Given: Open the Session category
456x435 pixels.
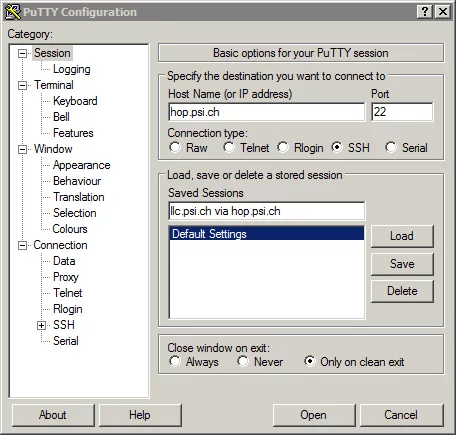Looking at the screenshot, I should click(52, 53).
